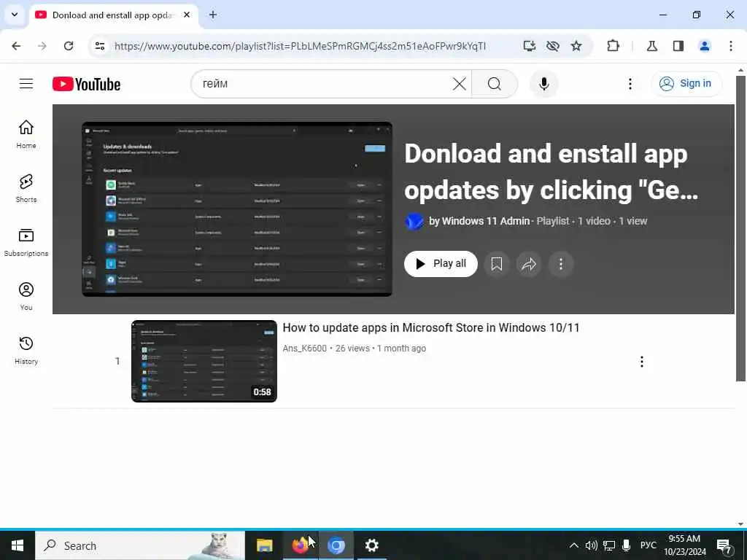Share the playlist
The height and width of the screenshot is (560, 747).
[x=529, y=264]
